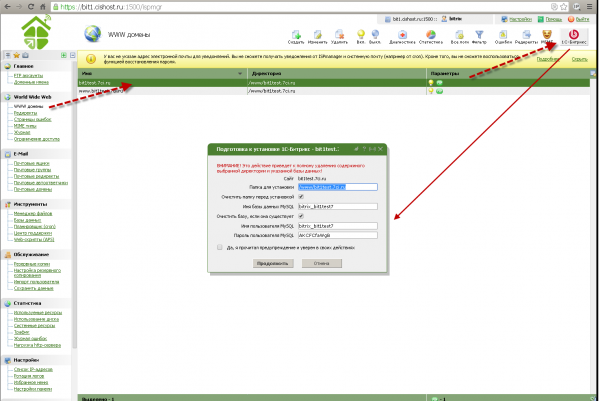Click the browser reload button
This screenshot has height=401, width=600.
tap(31, 7)
